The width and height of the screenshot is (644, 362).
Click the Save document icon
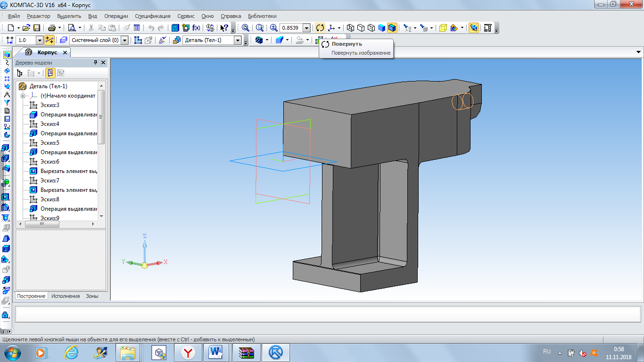[36, 28]
